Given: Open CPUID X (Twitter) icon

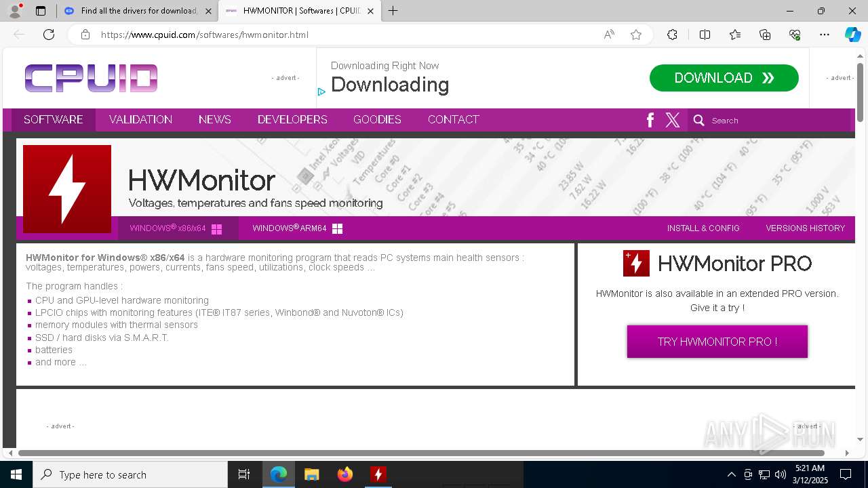Looking at the screenshot, I should [673, 120].
